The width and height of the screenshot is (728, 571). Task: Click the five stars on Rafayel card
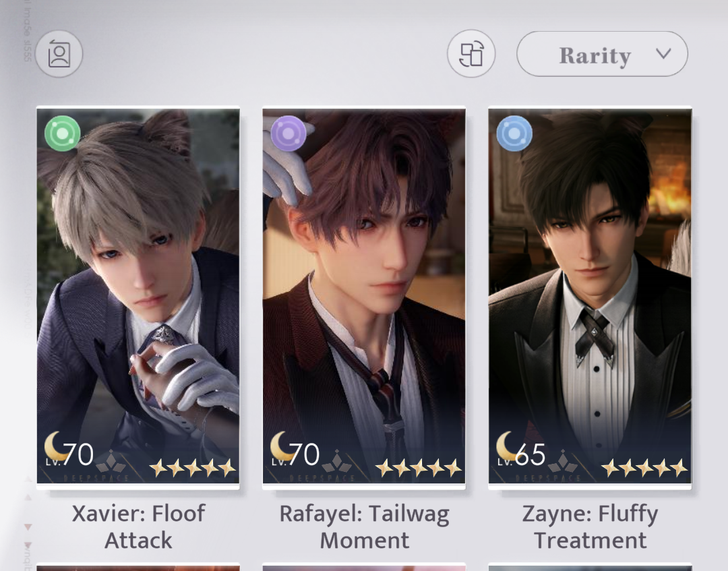tap(419, 468)
